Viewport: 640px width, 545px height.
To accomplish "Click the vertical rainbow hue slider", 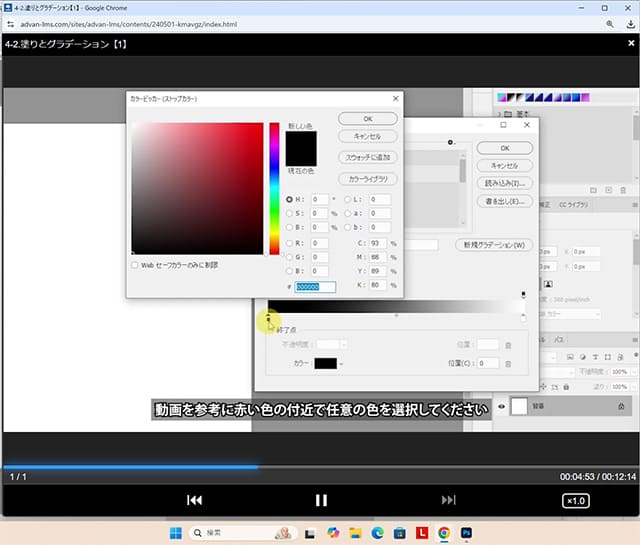I will point(274,188).
